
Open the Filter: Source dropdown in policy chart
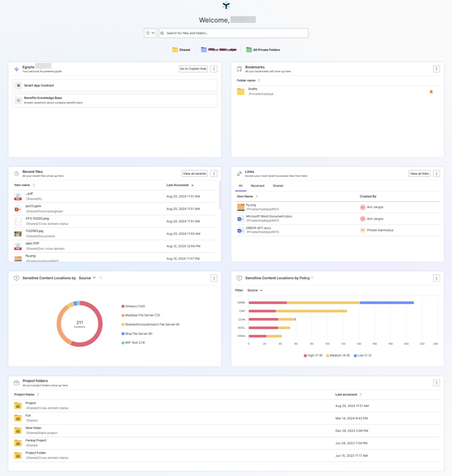(255, 290)
